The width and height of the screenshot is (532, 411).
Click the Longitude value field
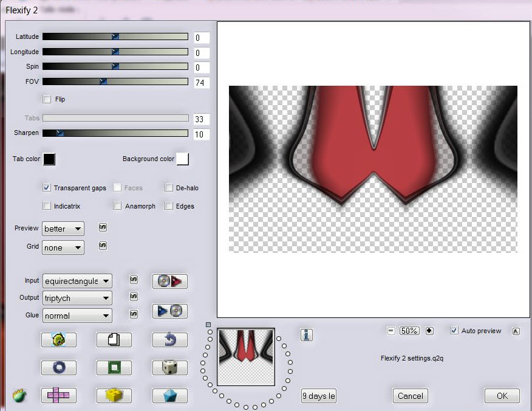coord(202,53)
